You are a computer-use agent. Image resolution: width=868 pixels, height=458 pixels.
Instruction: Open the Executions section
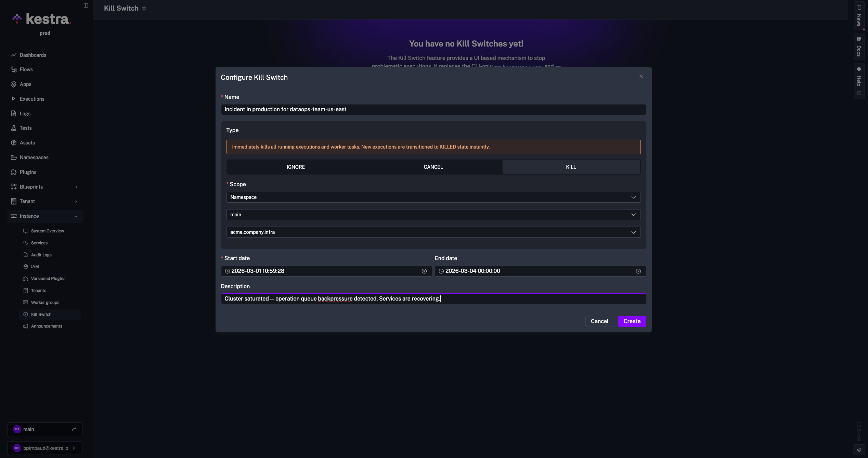[31, 99]
